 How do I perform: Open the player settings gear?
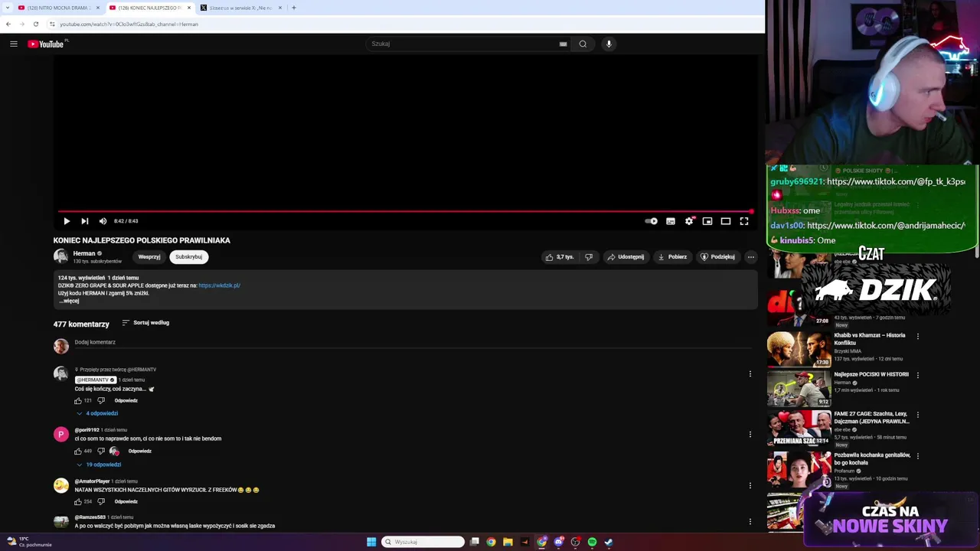(689, 221)
